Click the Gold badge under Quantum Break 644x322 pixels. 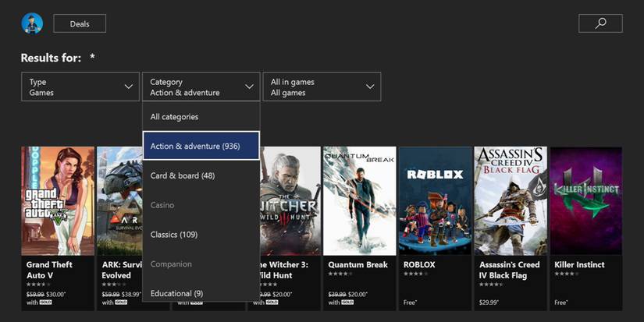347,303
